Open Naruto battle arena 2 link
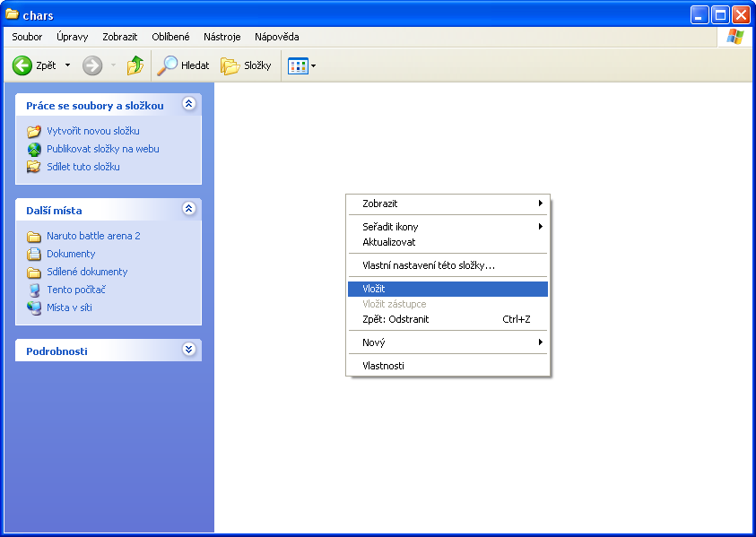Viewport: 756px width, 537px height. pyautogui.click(x=93, y=236)
